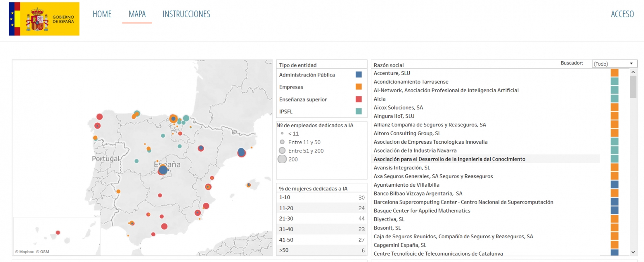Click orange marker beside Aingura IIoT, SLU
Screen dimensions: 644x262
click(x=615, y=116)
